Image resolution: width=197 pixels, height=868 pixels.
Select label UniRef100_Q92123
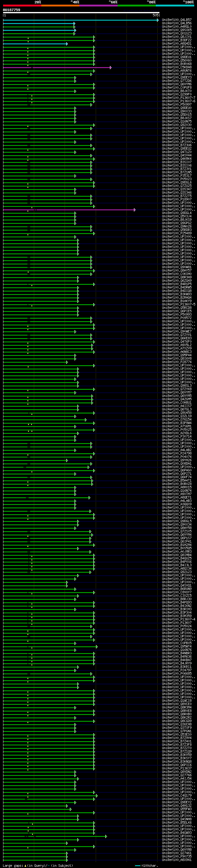[177, 572]
